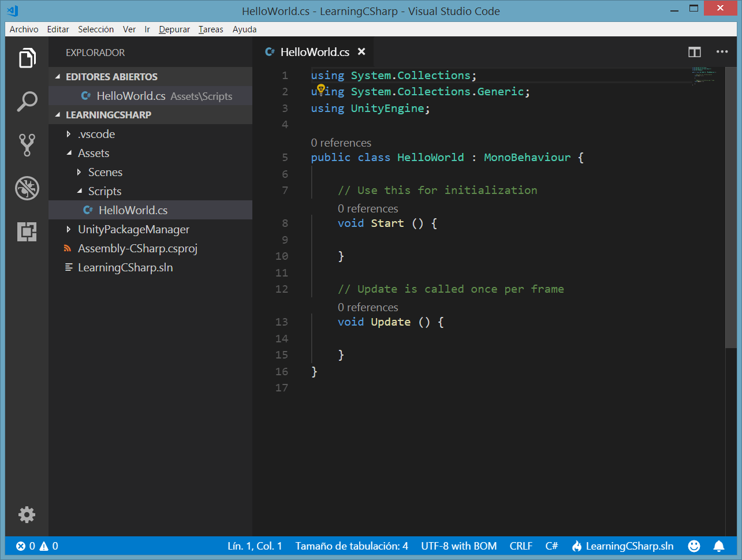Open the Editar menu
Image resolution: width=742 pixels, height=560 pixels.
pyautogui.click(x=58, y=29)
